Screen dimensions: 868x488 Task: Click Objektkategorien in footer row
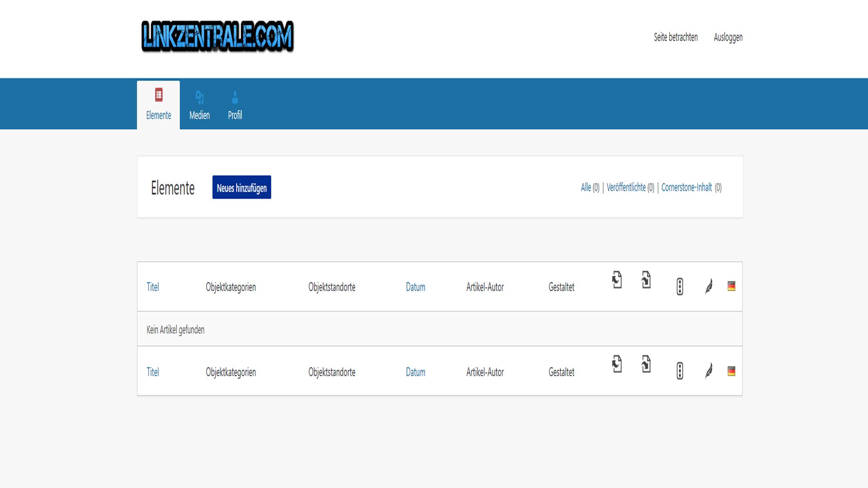click(231, 372)
